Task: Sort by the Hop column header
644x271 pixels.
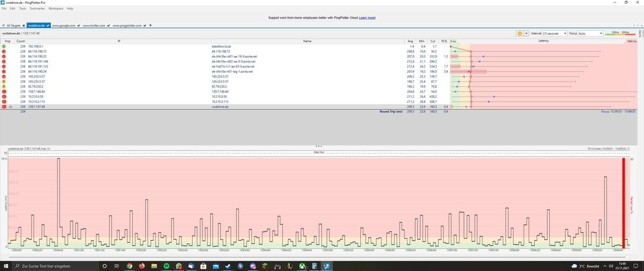Action: (7, 41)
